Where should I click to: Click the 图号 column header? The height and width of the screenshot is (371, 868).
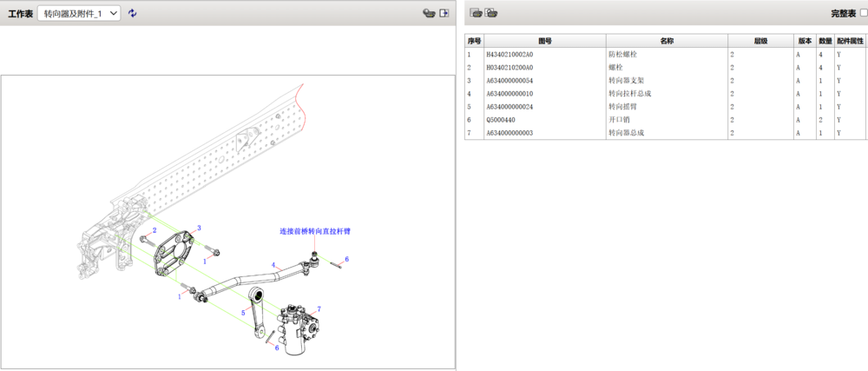[x=545, y=41]
